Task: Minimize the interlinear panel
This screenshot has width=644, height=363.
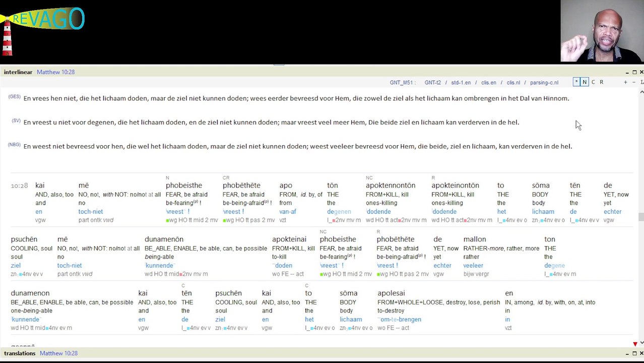Action: tap(627, 72)
